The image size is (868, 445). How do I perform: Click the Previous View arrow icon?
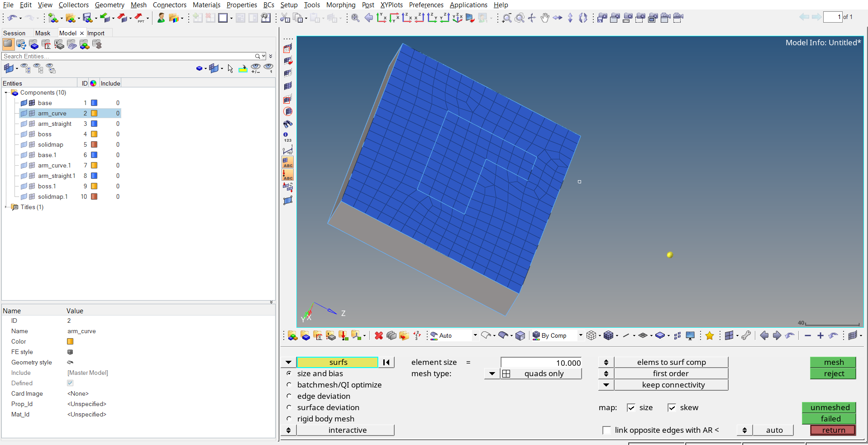pyautogui.click(x=369, y=18)
